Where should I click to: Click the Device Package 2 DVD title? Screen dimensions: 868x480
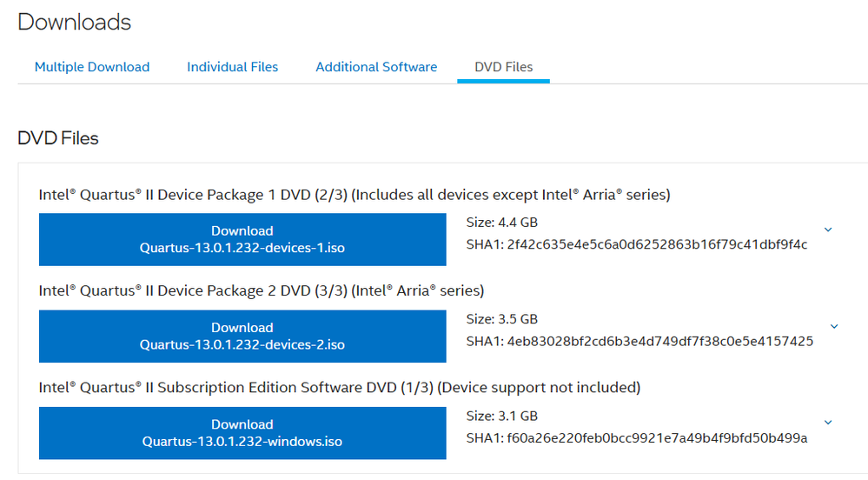[x=262, y=290]
